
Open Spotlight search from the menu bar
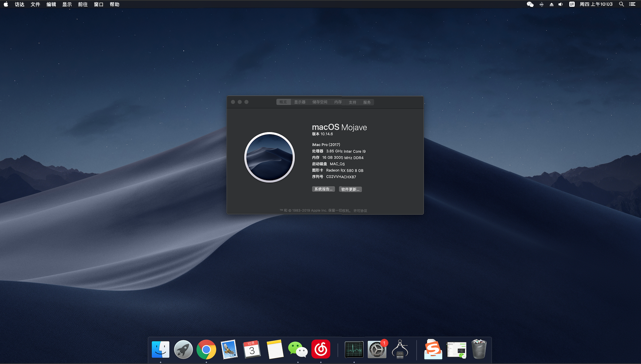[621, 4]
